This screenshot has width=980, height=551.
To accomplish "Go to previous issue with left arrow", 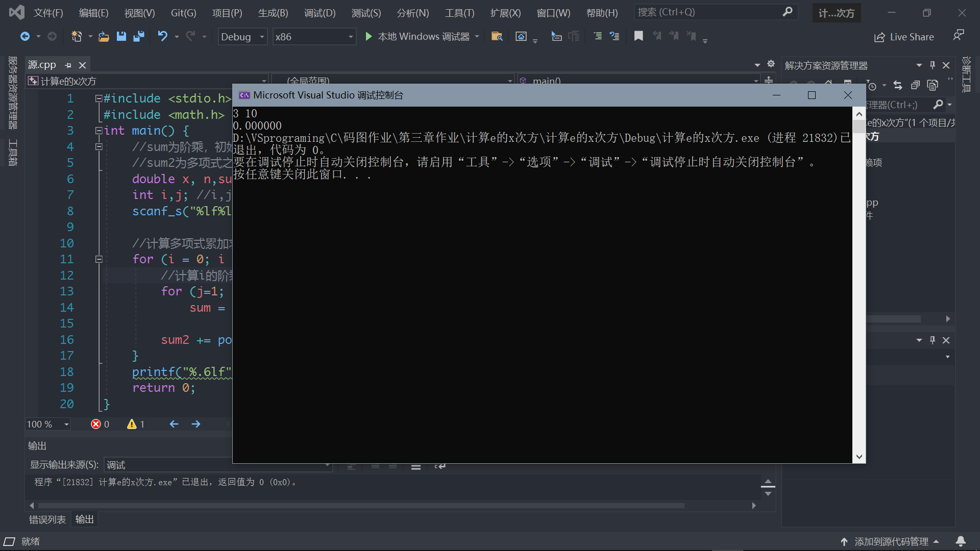I will click(x=174, y=424).
